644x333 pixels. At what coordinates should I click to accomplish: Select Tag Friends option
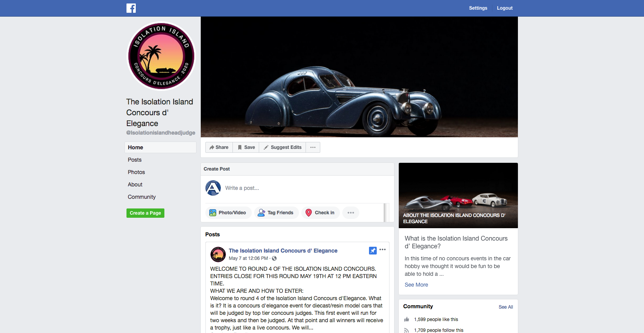coord(276,213)
